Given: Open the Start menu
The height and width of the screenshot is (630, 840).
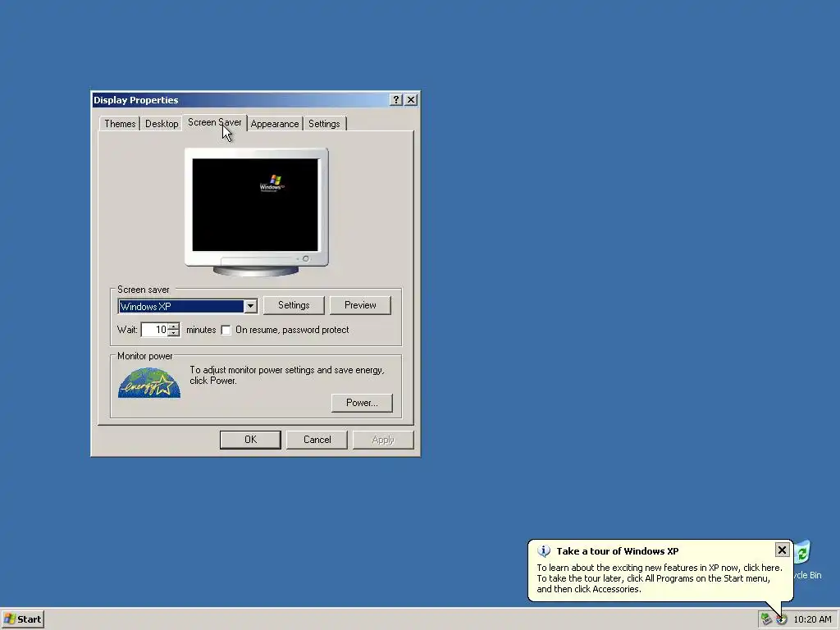Looking at the screenshot, I should point(22,619).
